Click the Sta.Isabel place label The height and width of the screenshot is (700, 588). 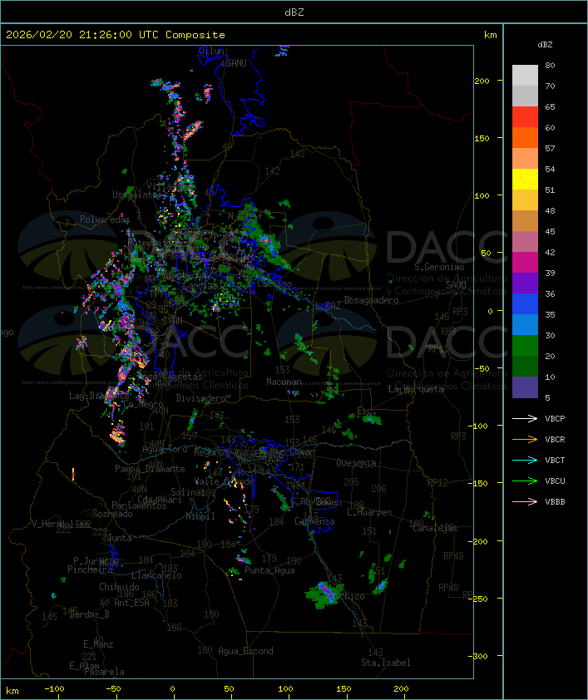386,663
